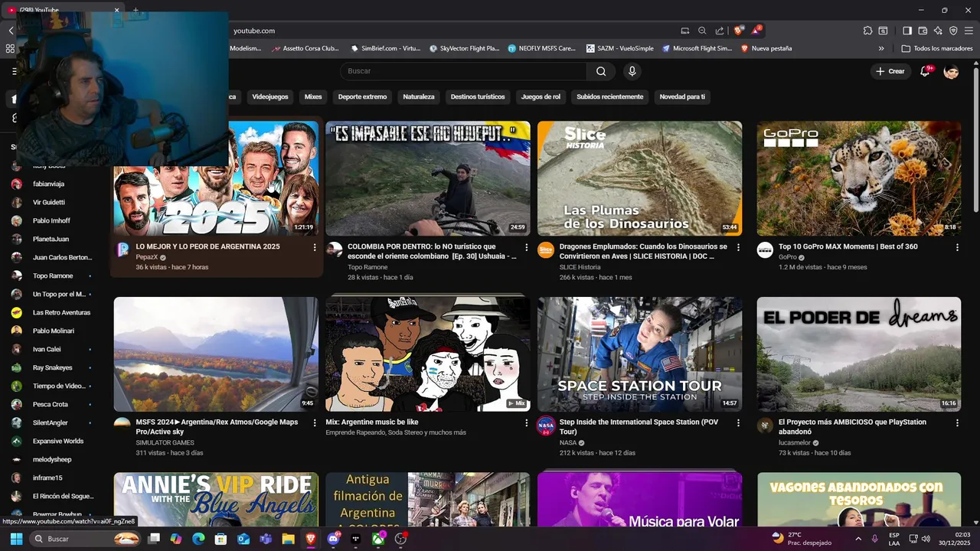Select the Destinos turísticos filter chip
Viewport: 980px width, 551px height.
(478, 97)
